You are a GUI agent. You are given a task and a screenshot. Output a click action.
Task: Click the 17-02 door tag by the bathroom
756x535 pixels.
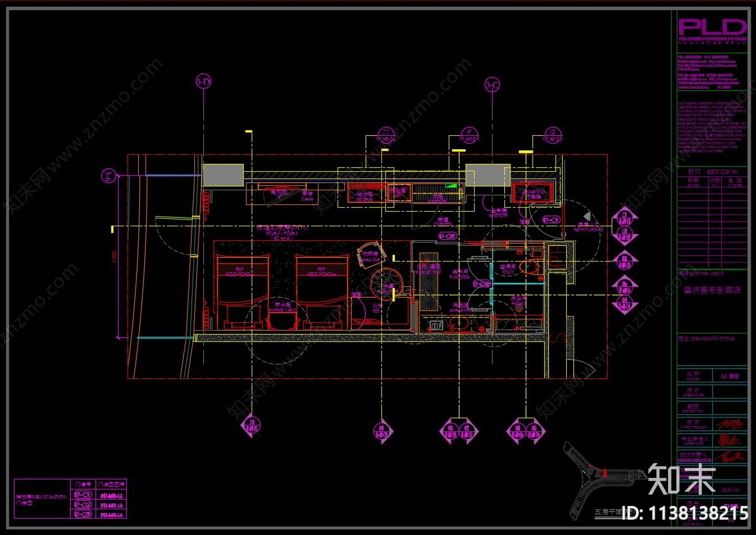pyautogui.click(x=482, y=284)
